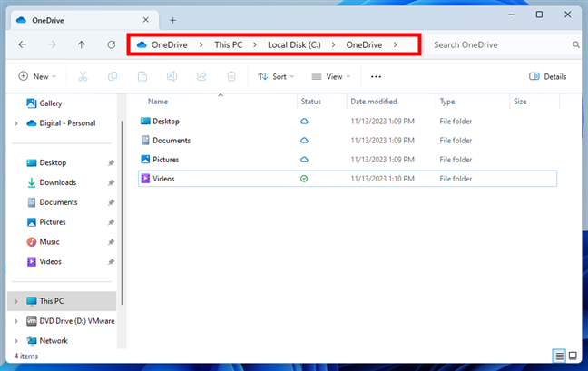The image size is (588, 371).
Task: Click chevron after Local Disk (C:) breadcrumb
Action: coord(333,44)
